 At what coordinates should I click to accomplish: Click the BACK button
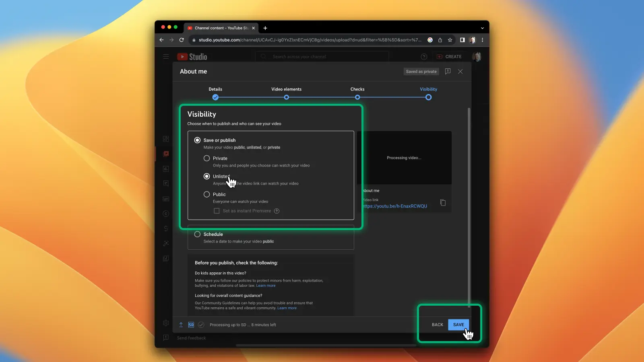click(x=438, y=325)
